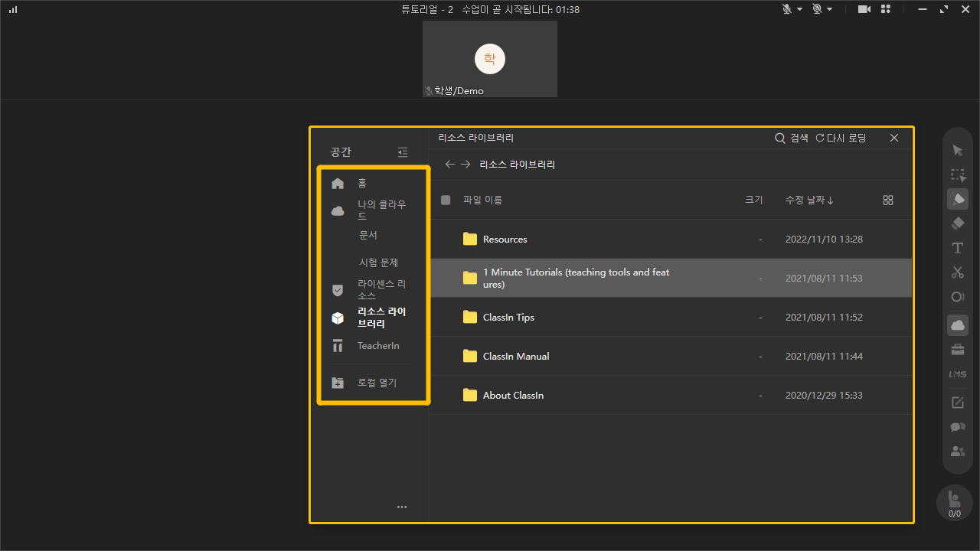Collapse the 공간 sidebar panel
The image size is (980, 551).
[x=403, y=152]
